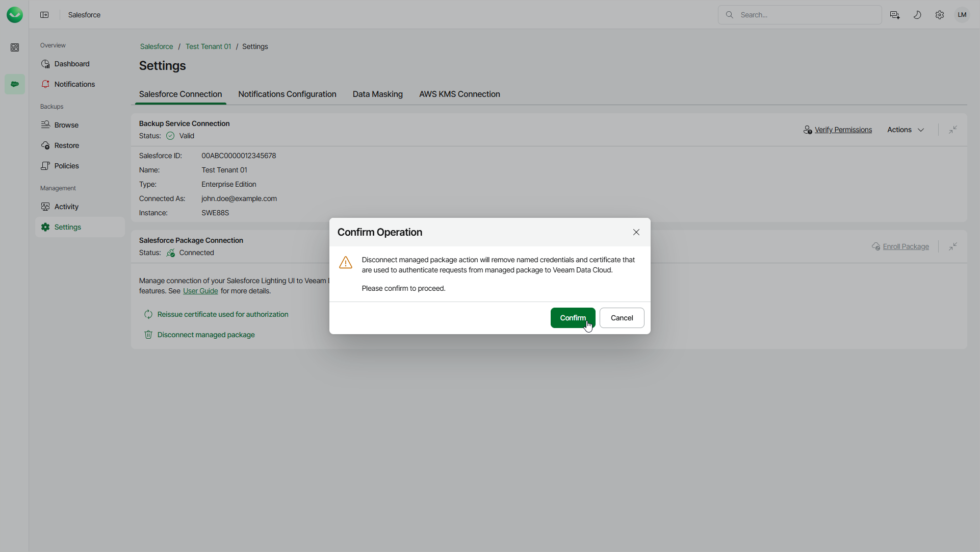Open the User Guide link

click(x=200, y=291)
